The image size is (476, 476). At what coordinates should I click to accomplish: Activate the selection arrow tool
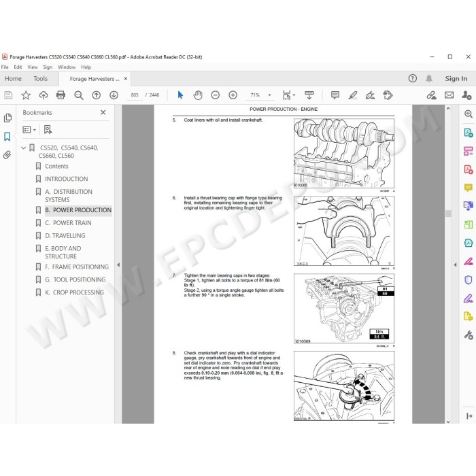point(180,95)
